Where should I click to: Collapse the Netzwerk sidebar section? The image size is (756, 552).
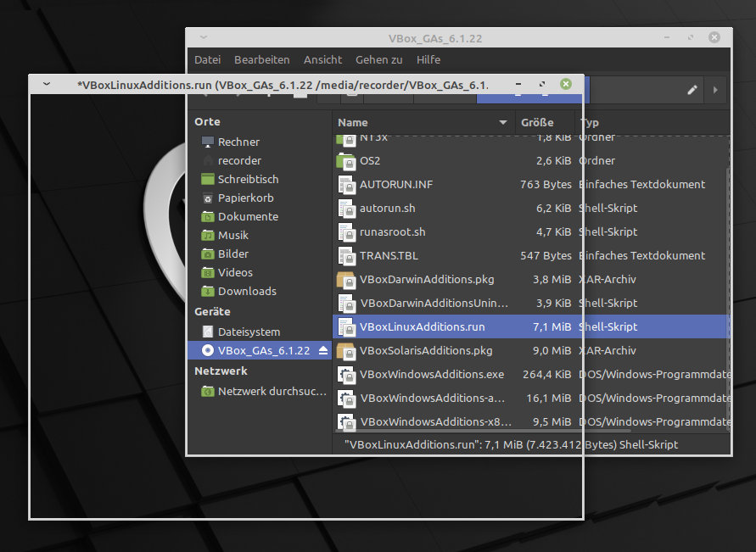coord(221,371)
